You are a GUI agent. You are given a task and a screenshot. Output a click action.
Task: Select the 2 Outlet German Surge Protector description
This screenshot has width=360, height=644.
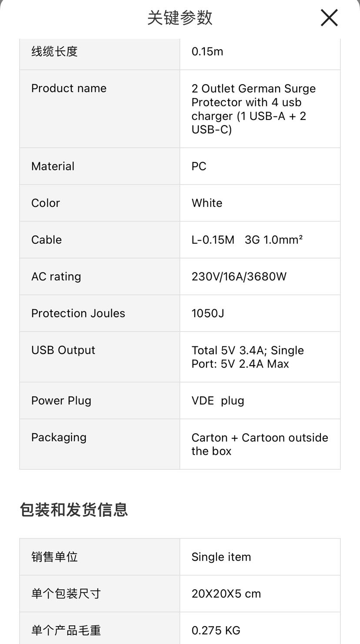coord(253,109)
